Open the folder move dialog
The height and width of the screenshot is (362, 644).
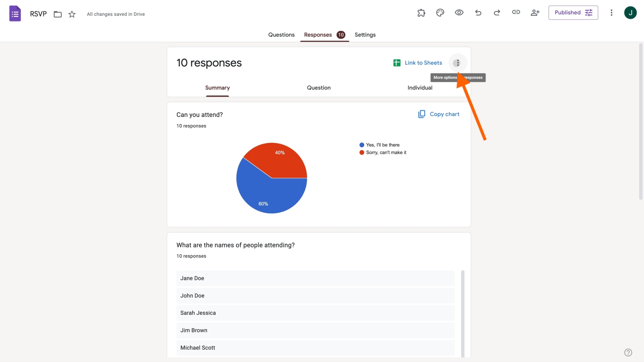click(57, 14)
